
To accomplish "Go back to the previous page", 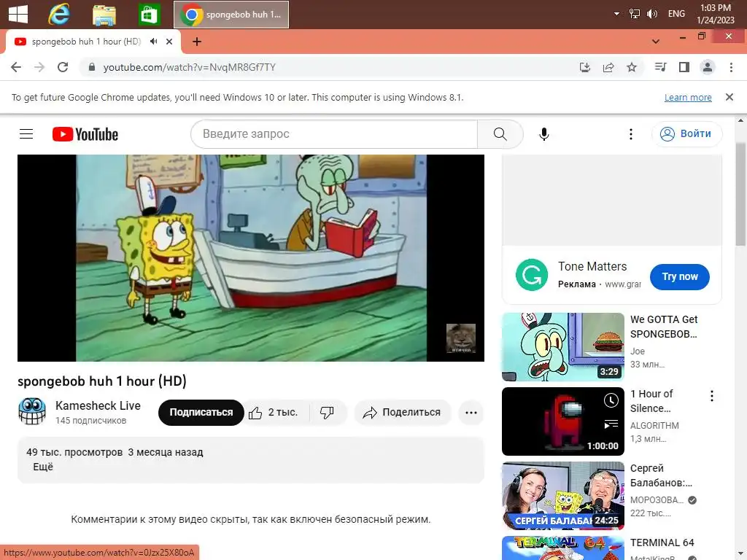I will coord(16,67).
